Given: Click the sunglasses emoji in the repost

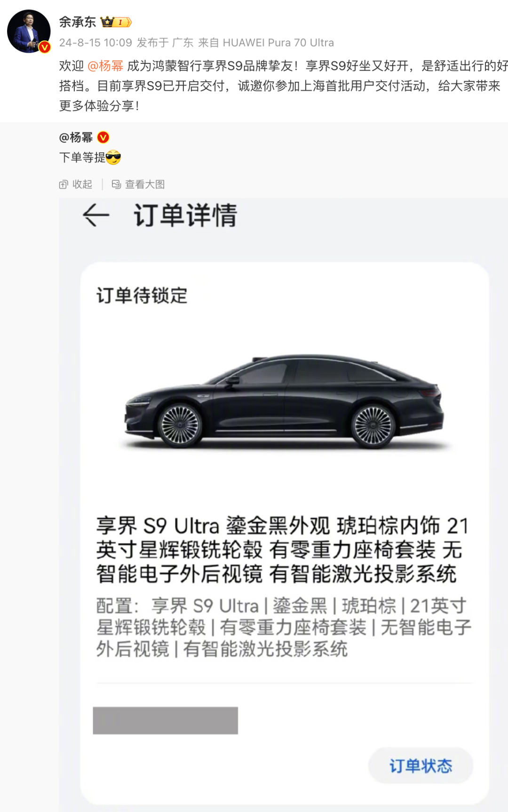Looking at the screenshot, I should pyautogui.click(x=113, y=157).
